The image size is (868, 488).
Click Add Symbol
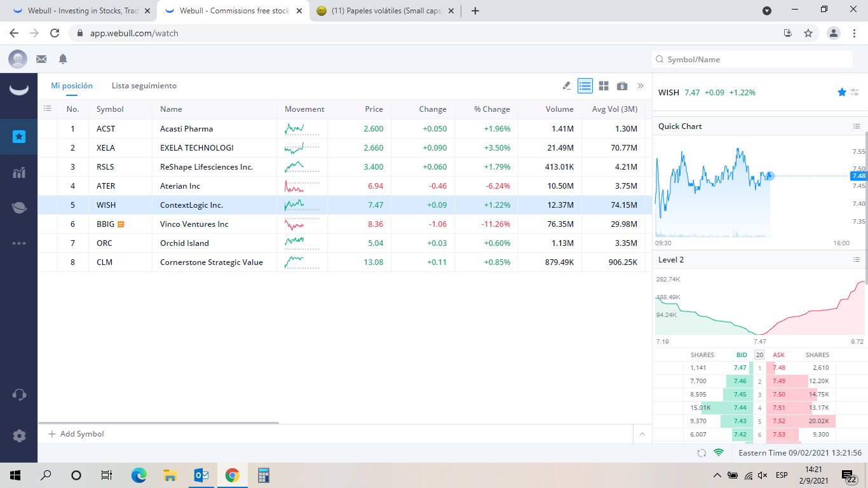pos(76,434)
